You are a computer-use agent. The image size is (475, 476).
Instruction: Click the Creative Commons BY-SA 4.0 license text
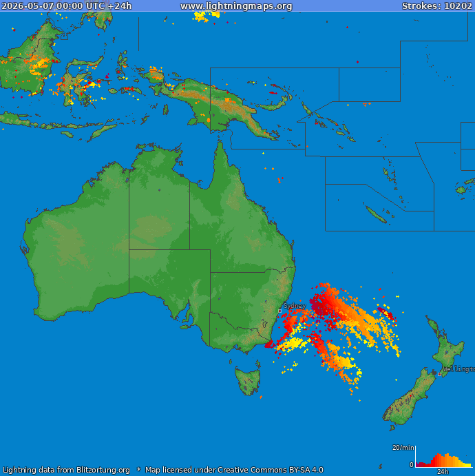coord(271,470)
